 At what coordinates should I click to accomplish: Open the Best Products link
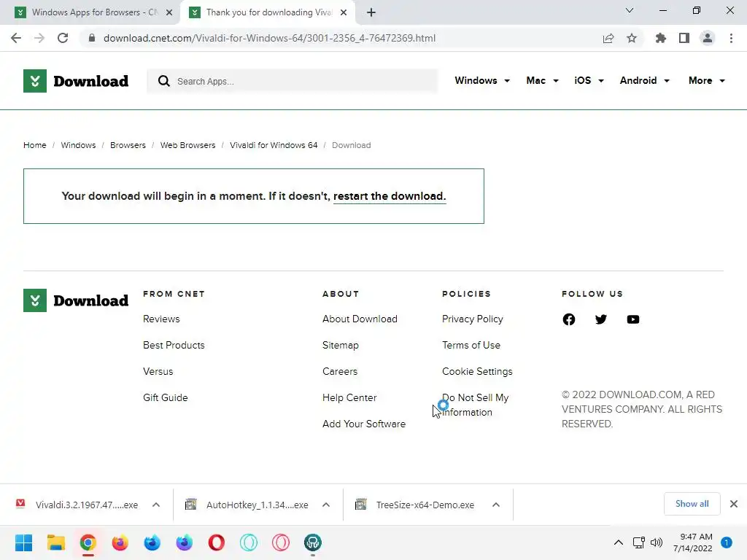coord(174,345)
